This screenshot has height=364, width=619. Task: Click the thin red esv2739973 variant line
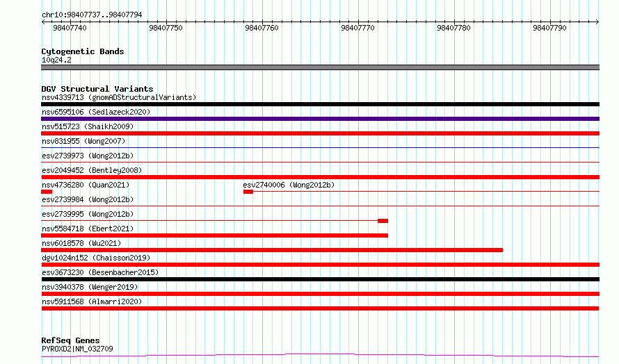pos(320,162)
